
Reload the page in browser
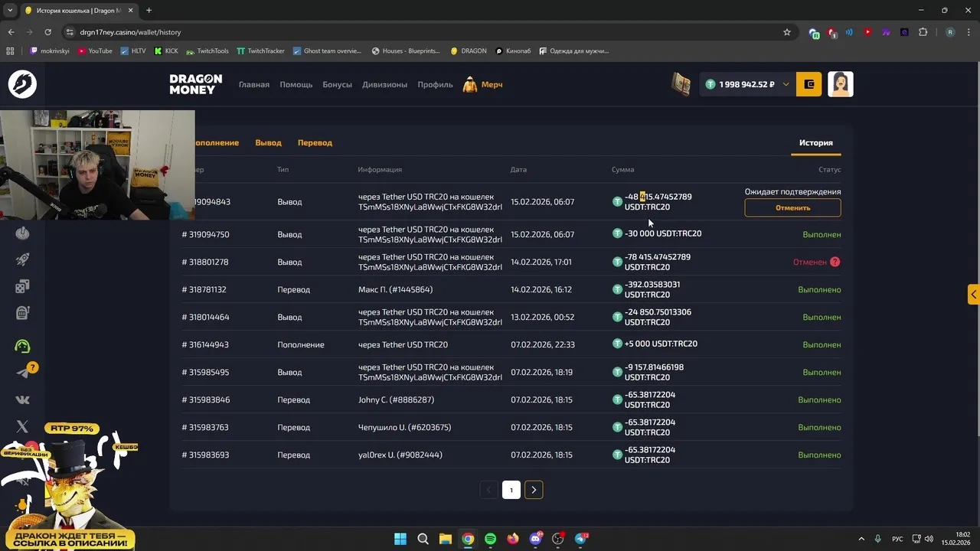pyautogui.click(x=47, y=32)
